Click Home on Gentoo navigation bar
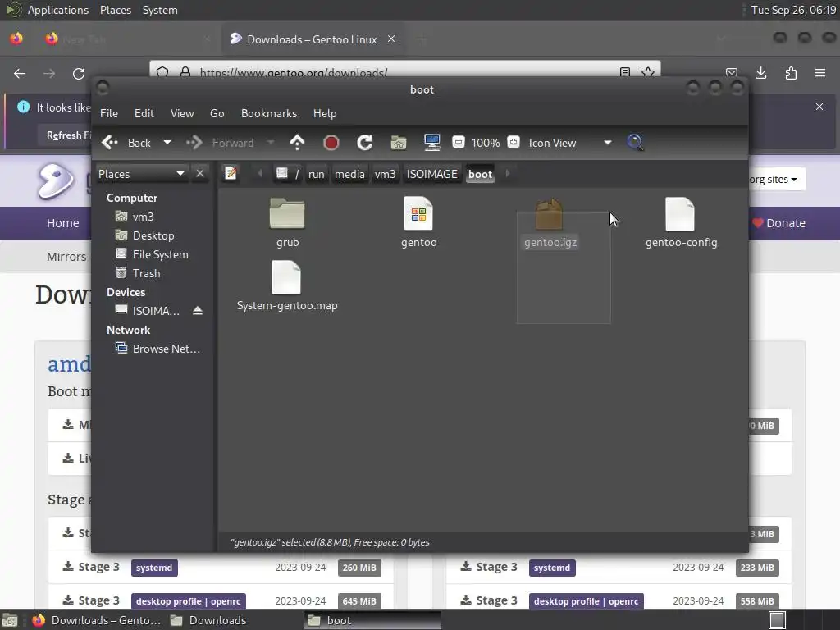This screenshot has width=840, height=630. (x=62, y=223)
